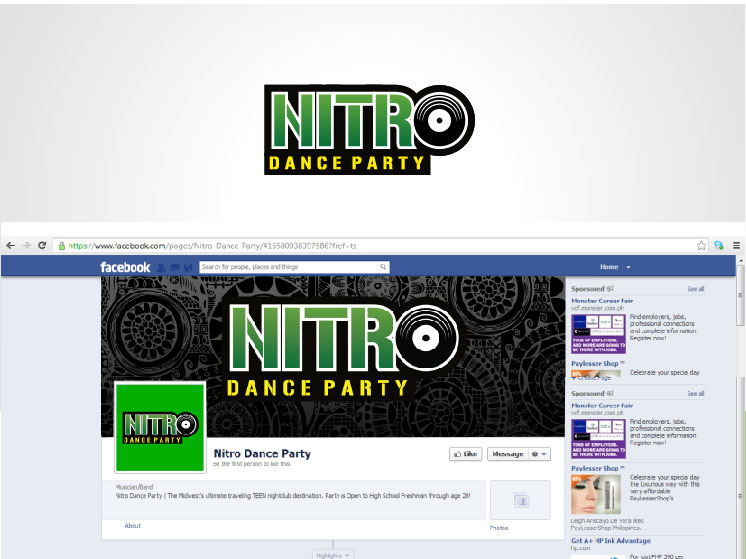Click the second Sponsored heading icon
This screenshot has width=746, height=559.
click(610, 393)
